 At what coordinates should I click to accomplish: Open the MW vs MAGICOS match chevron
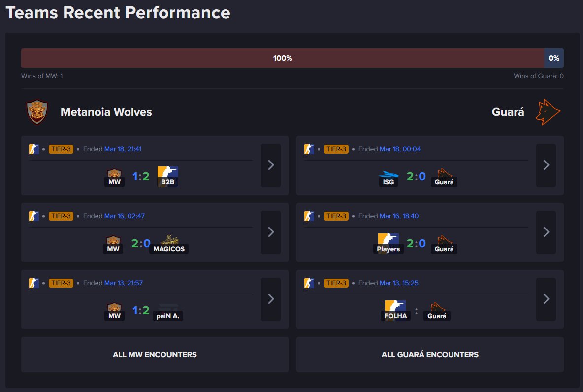(270, 232)
